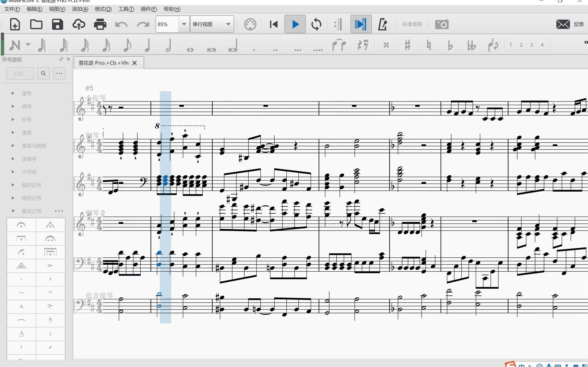Start playback with the play button

295,24
